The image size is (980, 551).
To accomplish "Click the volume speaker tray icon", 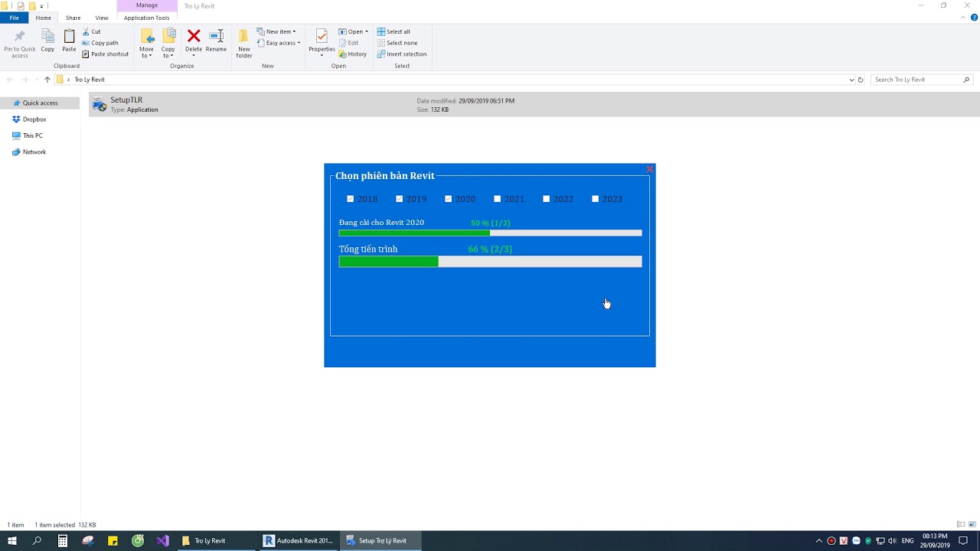I will [x=892, y=540].
